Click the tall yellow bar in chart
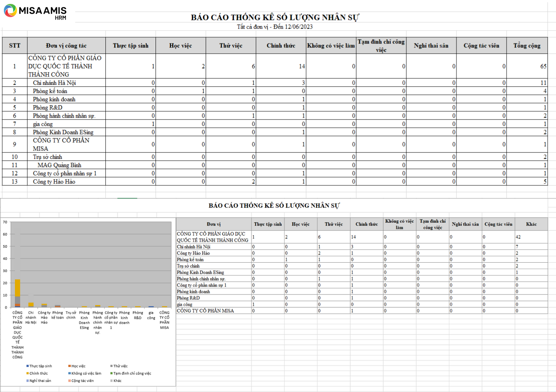This screenshot has width=556, height=392. pyautogui.click(x=17, y=288)
